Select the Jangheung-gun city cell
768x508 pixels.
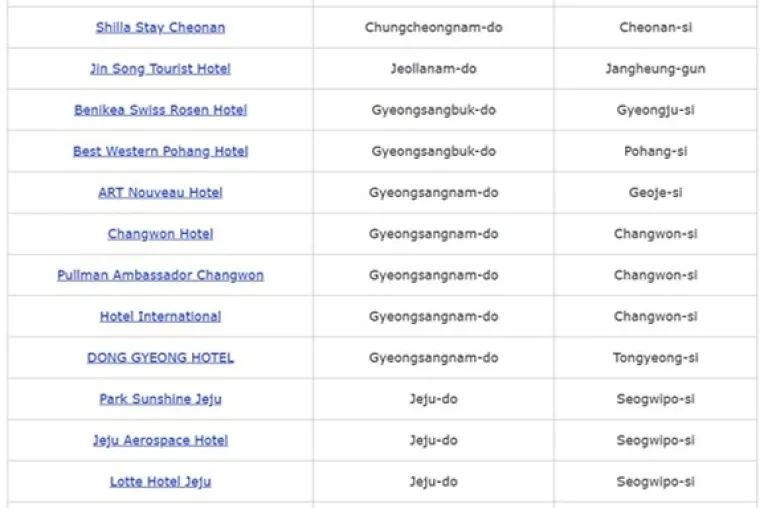click(655, 69)
